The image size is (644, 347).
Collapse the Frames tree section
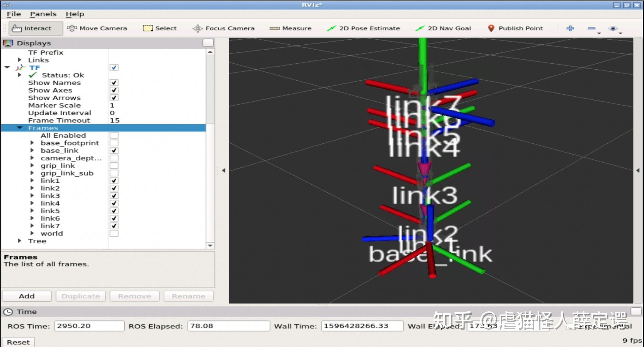coord(20,128)
